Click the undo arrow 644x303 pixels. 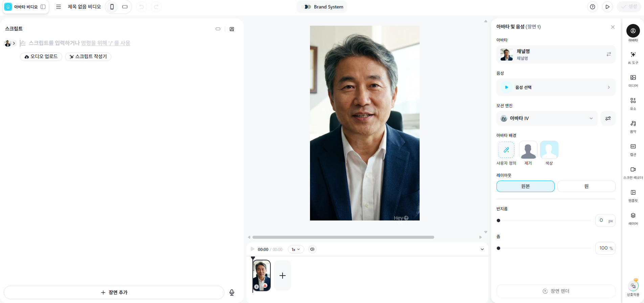pos(141,7)
